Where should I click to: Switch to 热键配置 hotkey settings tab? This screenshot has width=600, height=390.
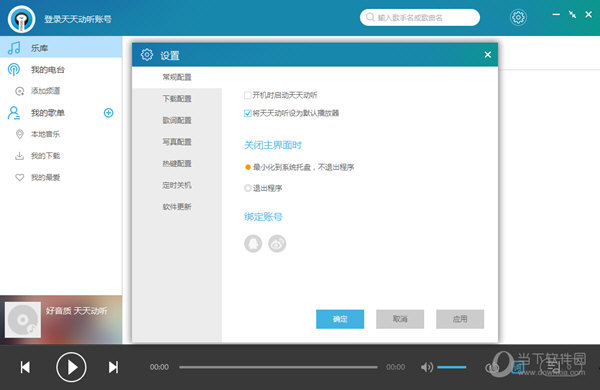tap(177, 164)
